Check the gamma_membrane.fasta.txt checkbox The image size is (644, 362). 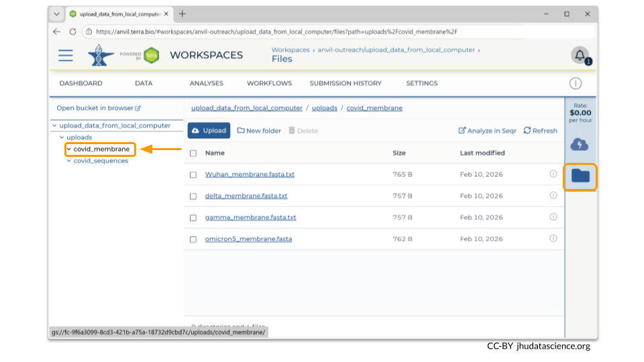(193, 217)
